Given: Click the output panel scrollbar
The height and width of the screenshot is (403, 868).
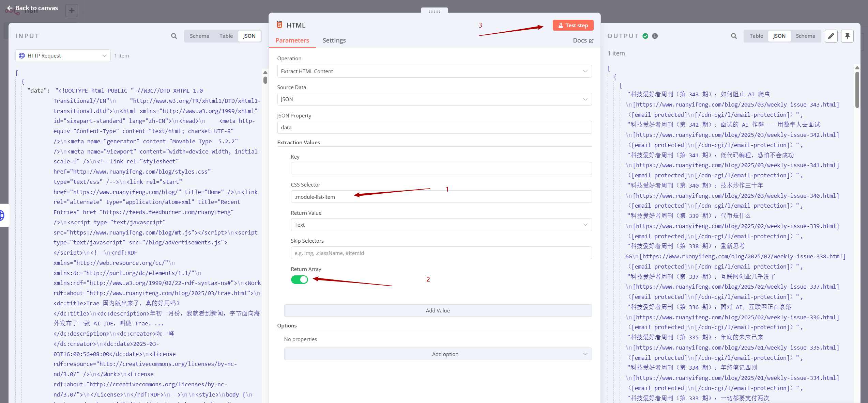Looking at the screenshot, I should click(x=857, y=90).
